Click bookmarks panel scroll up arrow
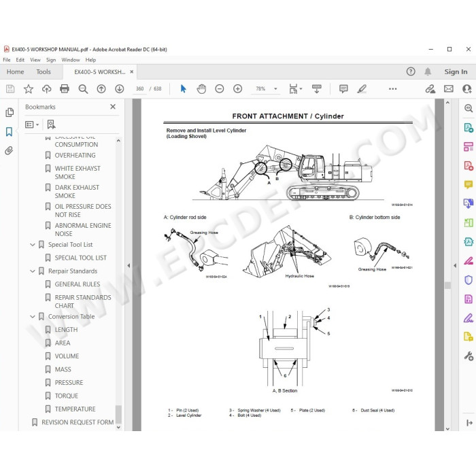This screenshot has height=476, width=476. coord(118,141)
